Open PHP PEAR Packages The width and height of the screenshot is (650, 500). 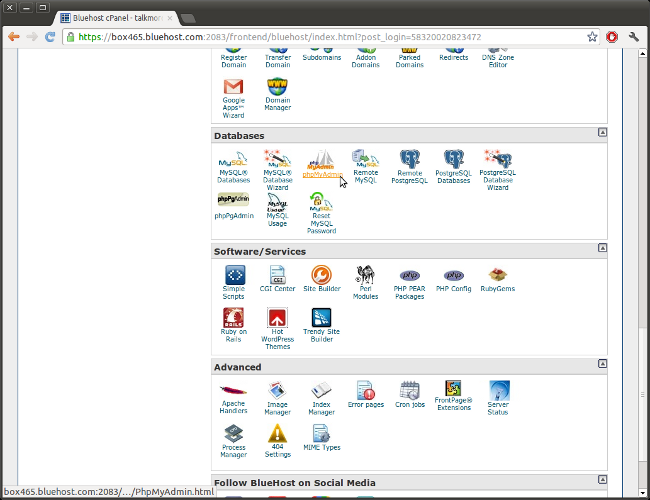tap(410, 284)
